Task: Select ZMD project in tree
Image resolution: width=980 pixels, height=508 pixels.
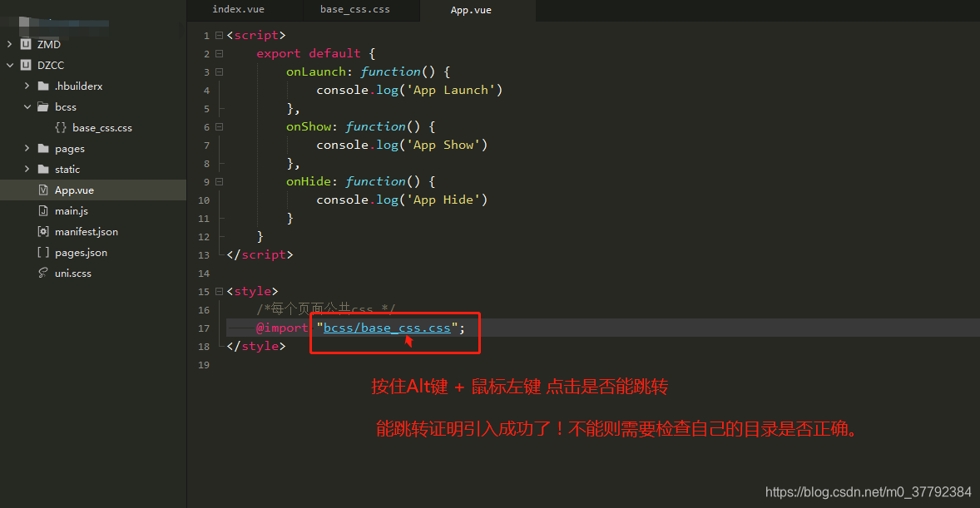Action: coord(49,44)
